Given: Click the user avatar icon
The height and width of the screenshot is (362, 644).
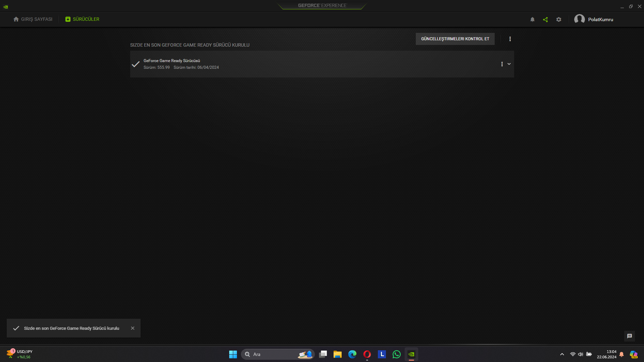Looking at the screenshot, I should (x=579, y=19).
